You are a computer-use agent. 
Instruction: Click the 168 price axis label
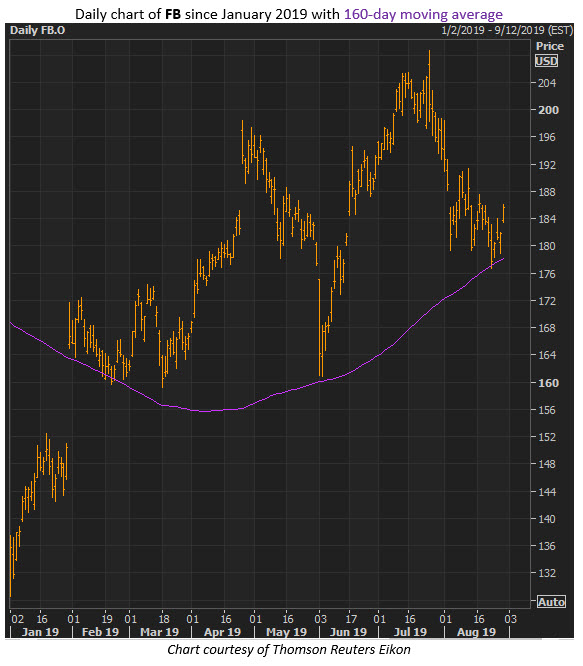(546, 328)
